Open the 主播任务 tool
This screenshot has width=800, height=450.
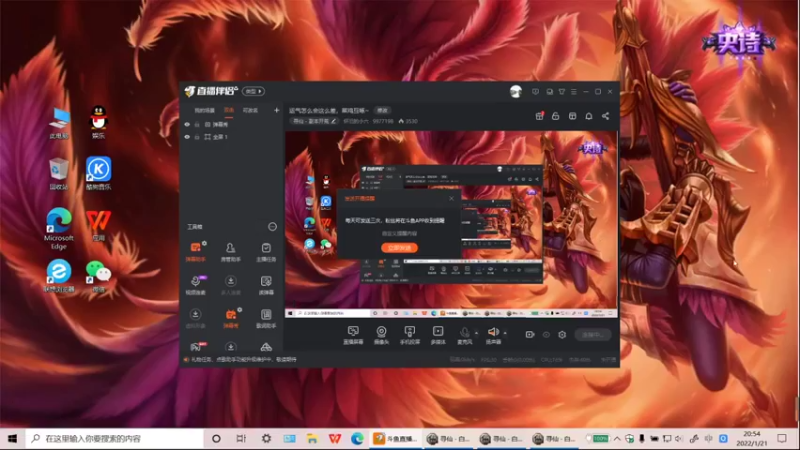(266, 252)
